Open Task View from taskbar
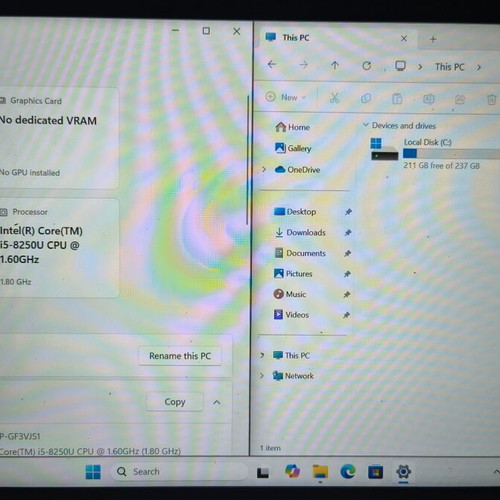Screen dimensions: 500x500 [x=263, y=472]
